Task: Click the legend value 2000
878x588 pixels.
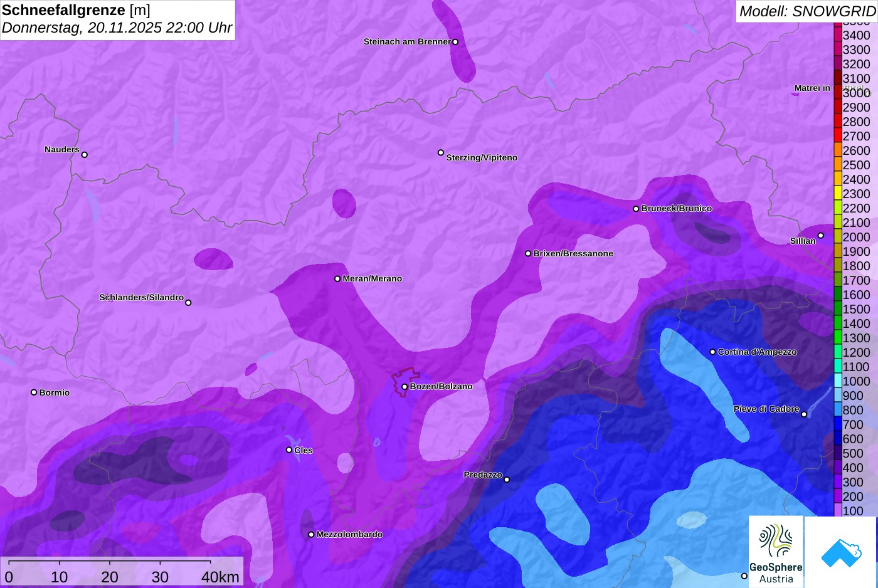Action: pos(857,237)
